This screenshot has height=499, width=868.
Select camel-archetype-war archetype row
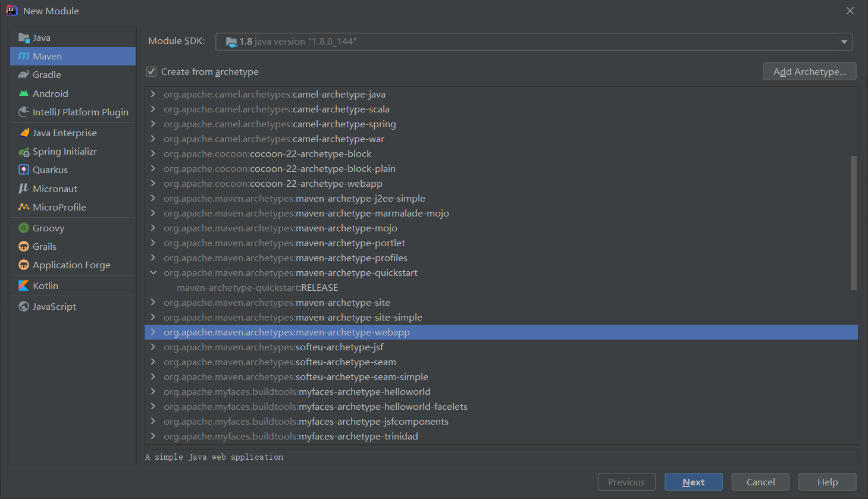pyautogui.click(x=501, y=139)
